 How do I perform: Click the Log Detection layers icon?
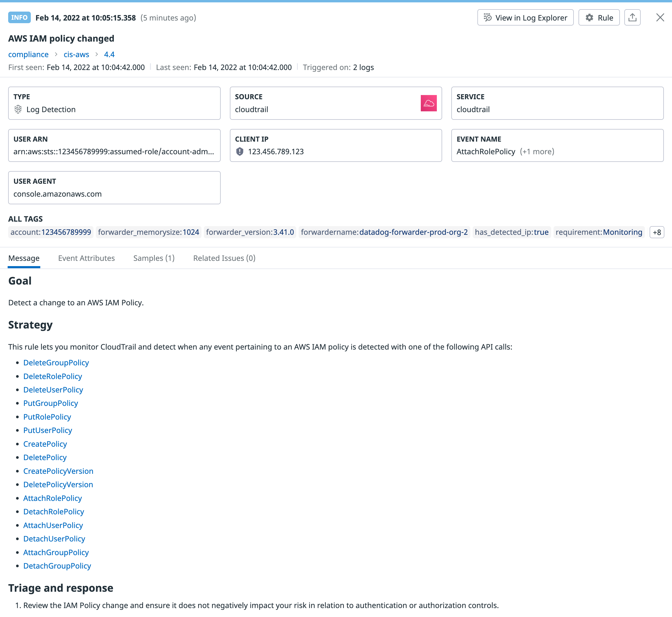(x=18, y=109)
